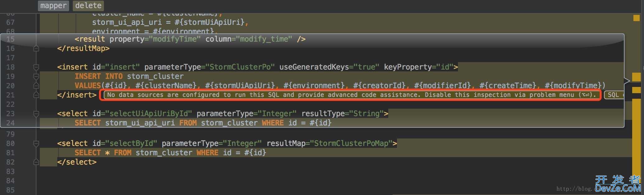Click the </insert> closing tag

coord(77,95)
